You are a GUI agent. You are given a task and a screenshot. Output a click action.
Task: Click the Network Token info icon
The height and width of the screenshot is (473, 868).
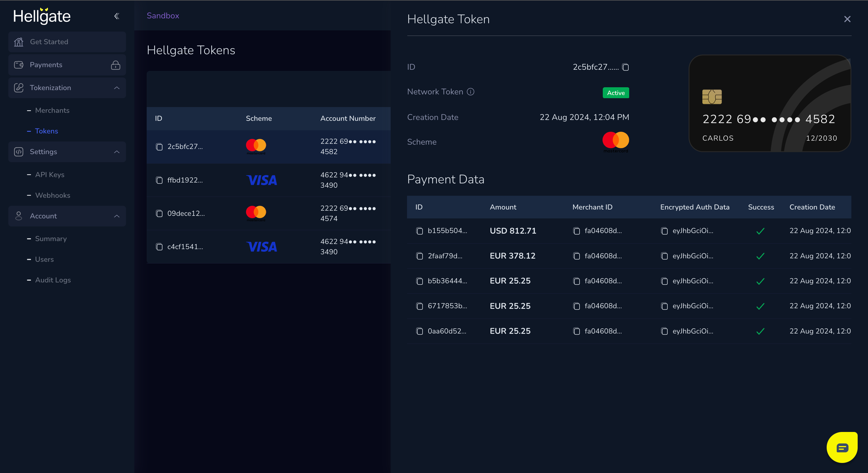[470, 92]
